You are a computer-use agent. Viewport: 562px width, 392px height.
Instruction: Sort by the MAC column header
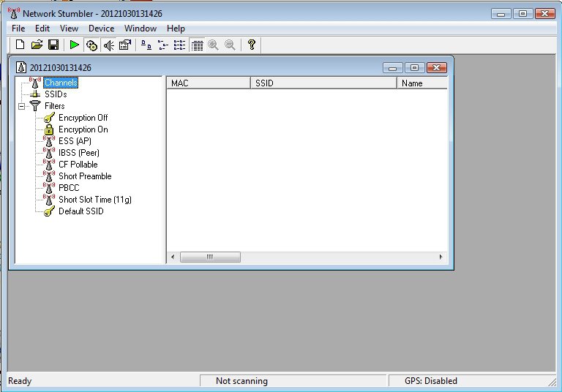point(209,83)
